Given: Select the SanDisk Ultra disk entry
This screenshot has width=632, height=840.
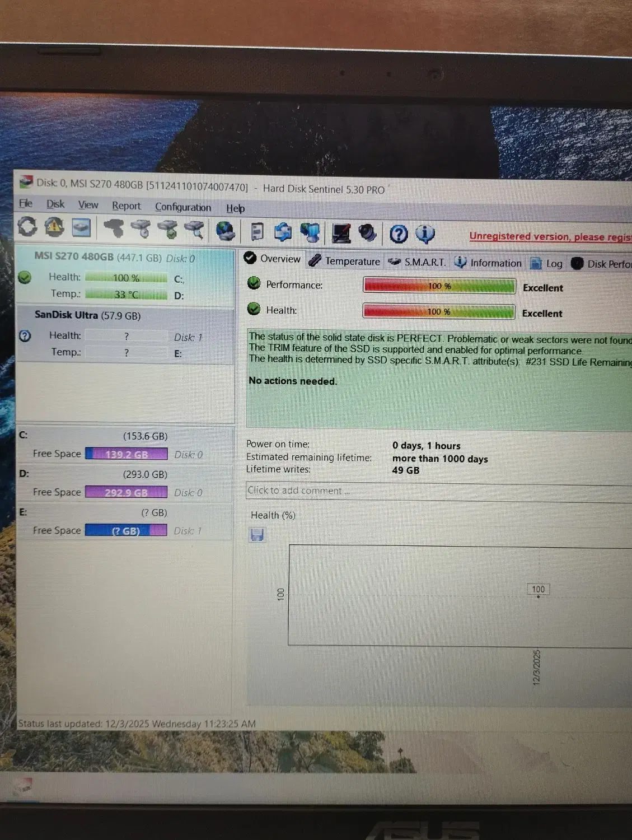Looking at the screenshot, I should coord(125,335).
